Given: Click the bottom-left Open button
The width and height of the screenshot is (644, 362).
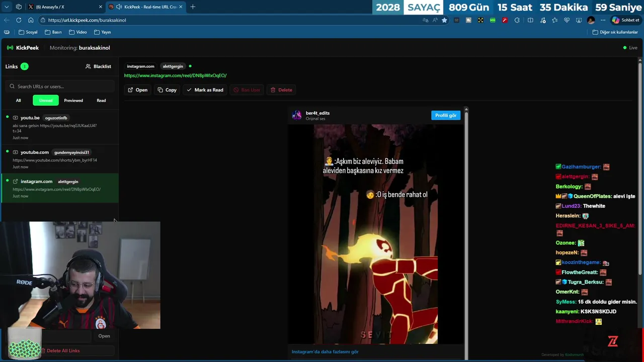Looking at the screenshot, I should tap(104, 336).
